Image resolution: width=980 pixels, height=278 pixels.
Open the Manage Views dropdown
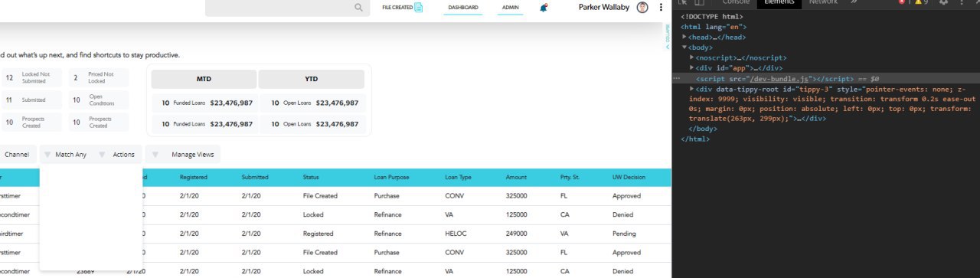183,155
